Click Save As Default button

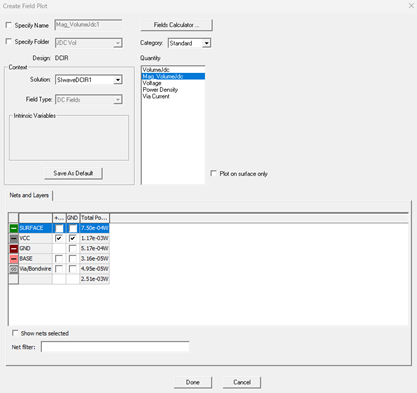coord(73,173)
